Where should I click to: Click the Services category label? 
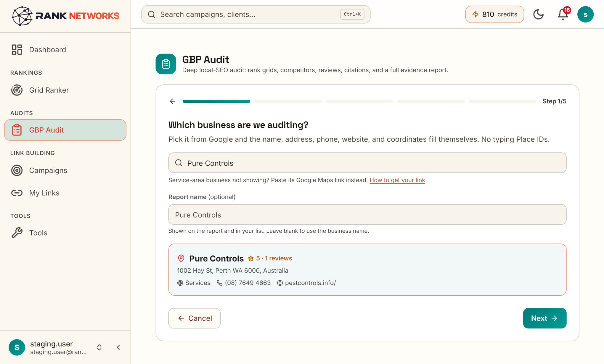tap(197, 283)
